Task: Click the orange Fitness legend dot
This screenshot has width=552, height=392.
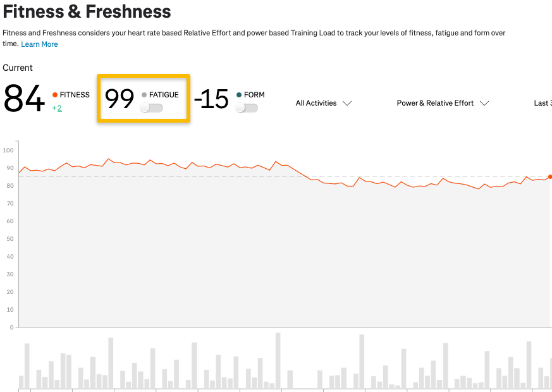Action: [55, 95]
